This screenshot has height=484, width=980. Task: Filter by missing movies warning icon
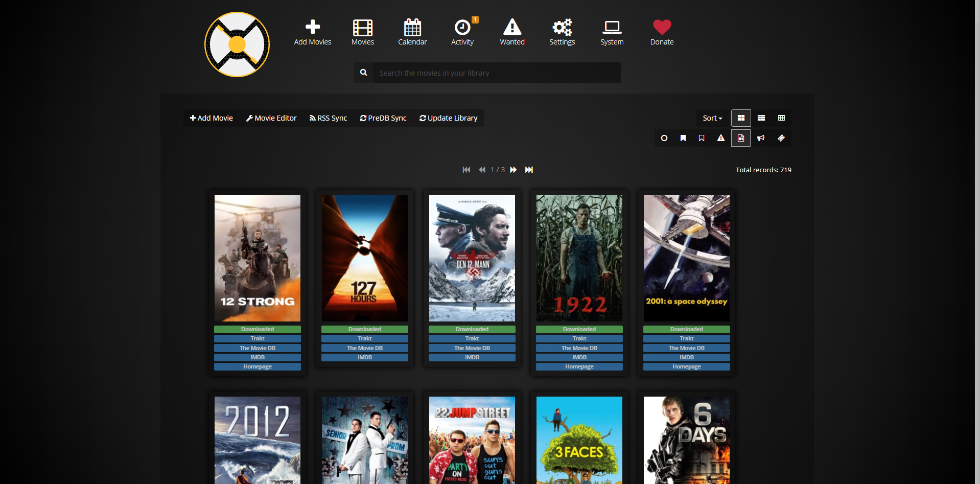coord(720,138)
